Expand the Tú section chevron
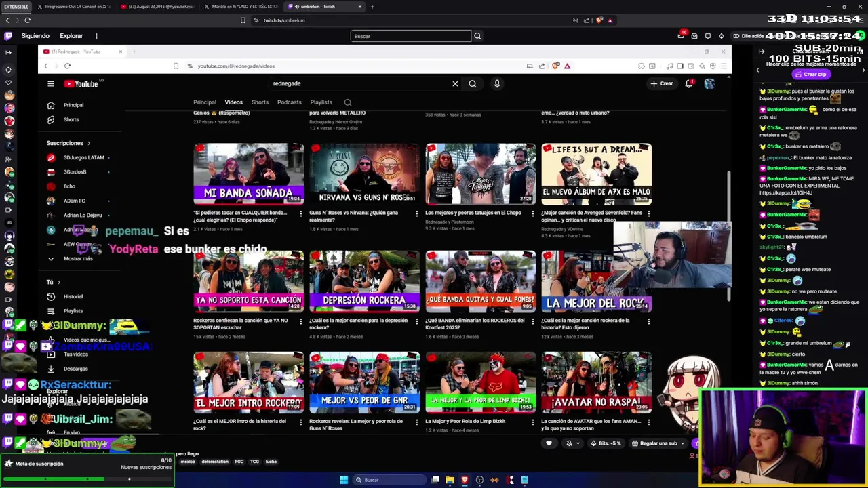Screen dimensions: 868x488 pyautogui.click(x=59, y=282)
